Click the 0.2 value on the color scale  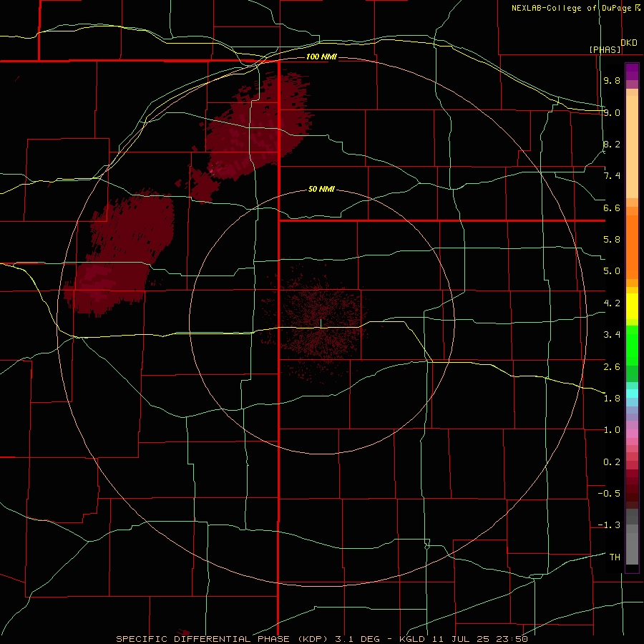pyautogui.click(x=612, y=462)
